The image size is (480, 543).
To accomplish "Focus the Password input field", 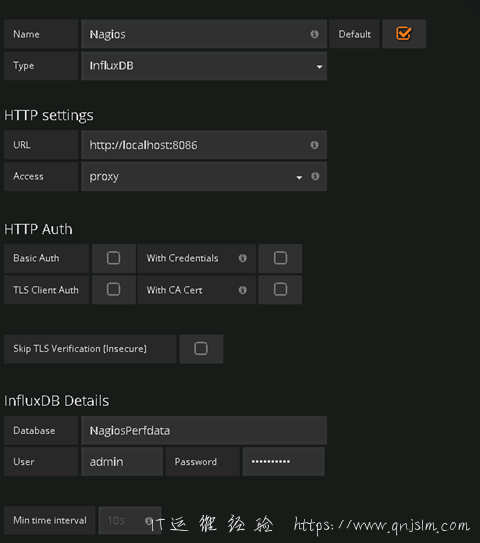I will pos(284,461).
